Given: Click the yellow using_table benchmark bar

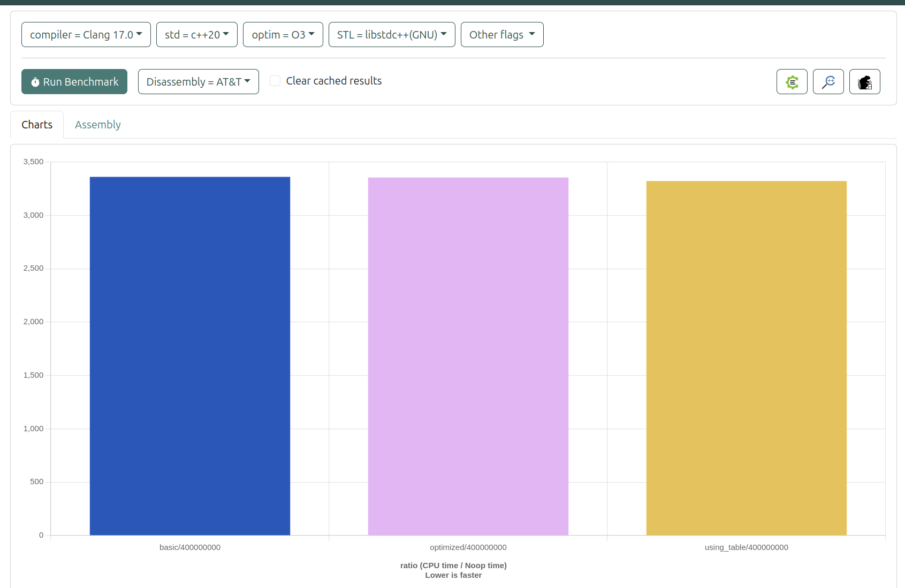Looking at the screenshot, I should tap(746, 357).
